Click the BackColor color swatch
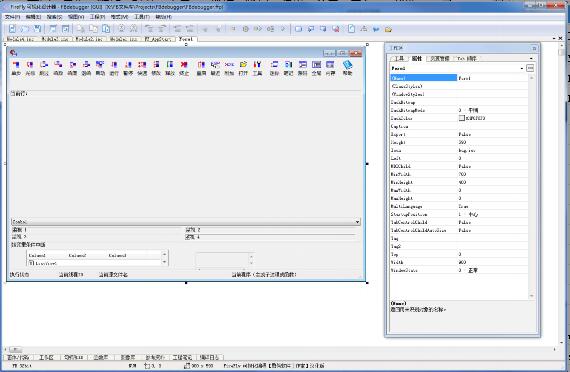 462,118
